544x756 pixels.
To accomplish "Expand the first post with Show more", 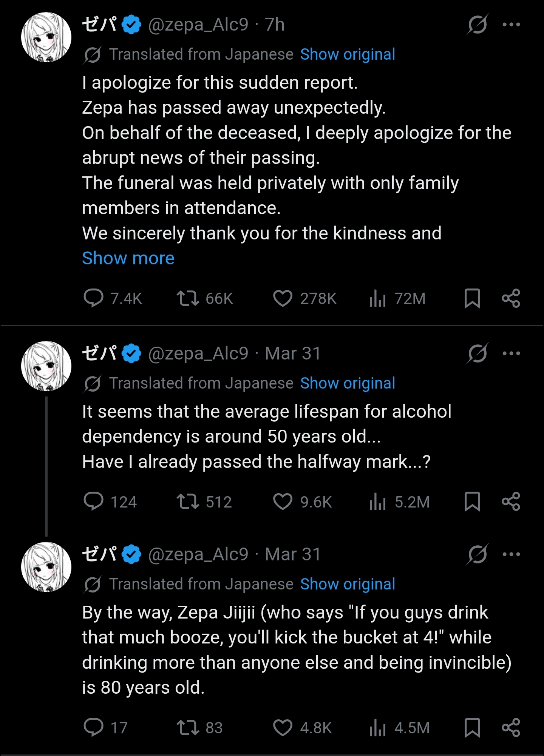I will click(x=128, y=258).
